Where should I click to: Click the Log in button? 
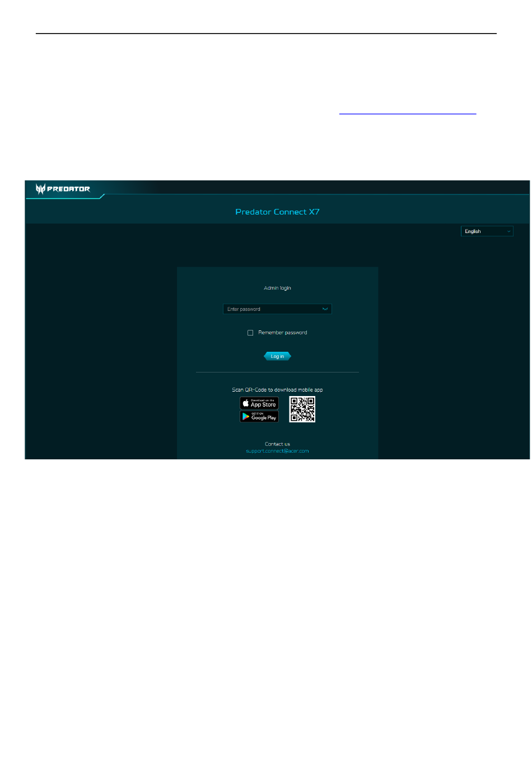click(x=277, y=356)
